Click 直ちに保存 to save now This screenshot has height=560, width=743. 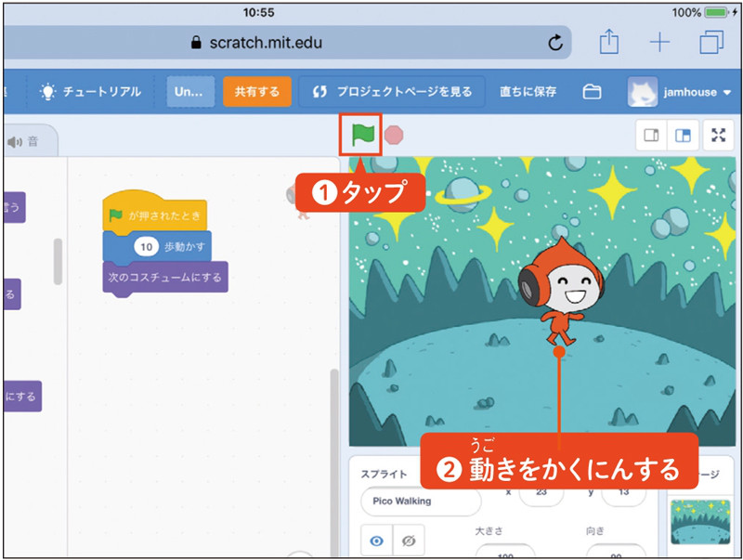(x=528, y=91)
